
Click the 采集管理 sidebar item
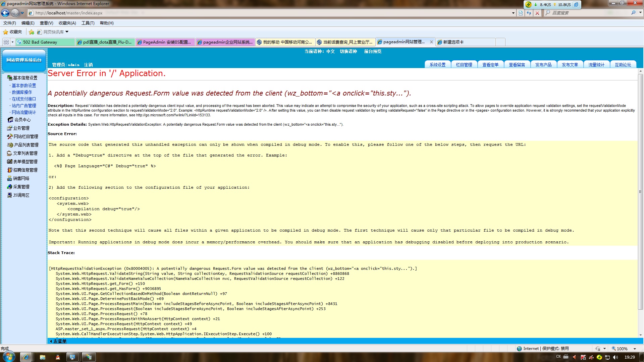coord(21,187)
